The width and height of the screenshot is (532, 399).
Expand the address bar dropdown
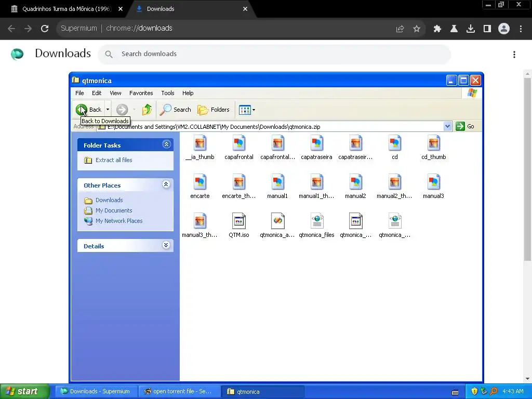coord(447,127)
